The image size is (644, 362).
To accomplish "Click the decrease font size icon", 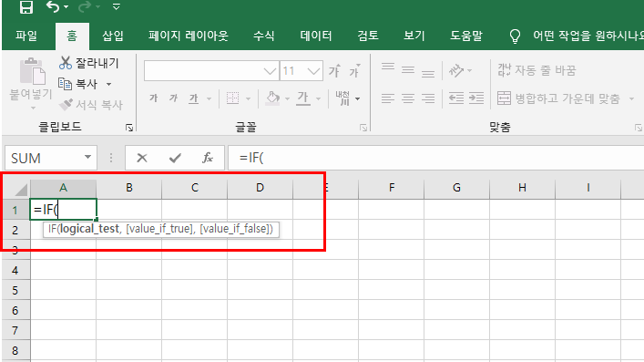I will [x=355, y=71].
